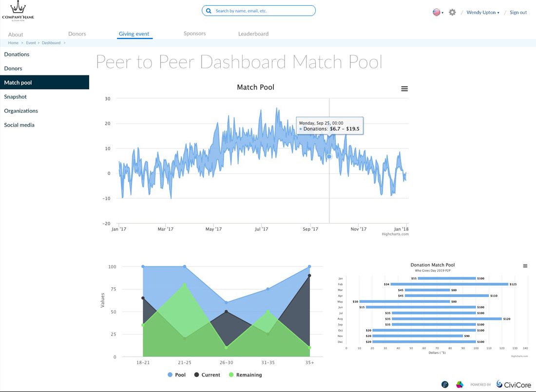Click the US flag language icon
The image size is (536, 392).
(x=436, y=12)
